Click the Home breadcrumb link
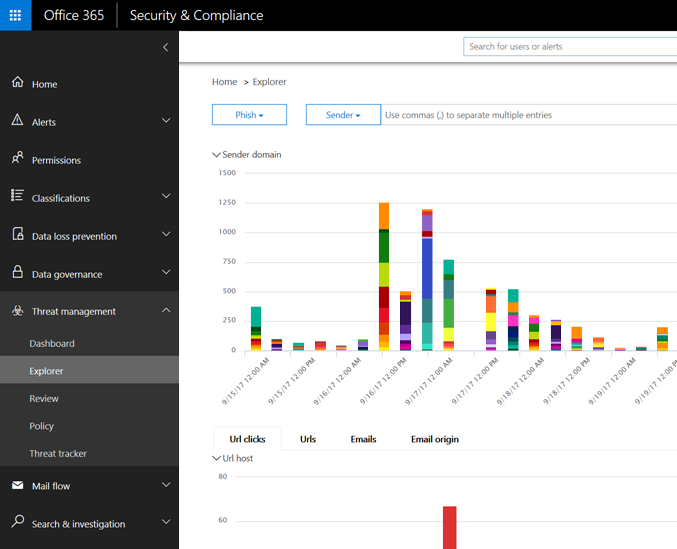 (224, 82)
